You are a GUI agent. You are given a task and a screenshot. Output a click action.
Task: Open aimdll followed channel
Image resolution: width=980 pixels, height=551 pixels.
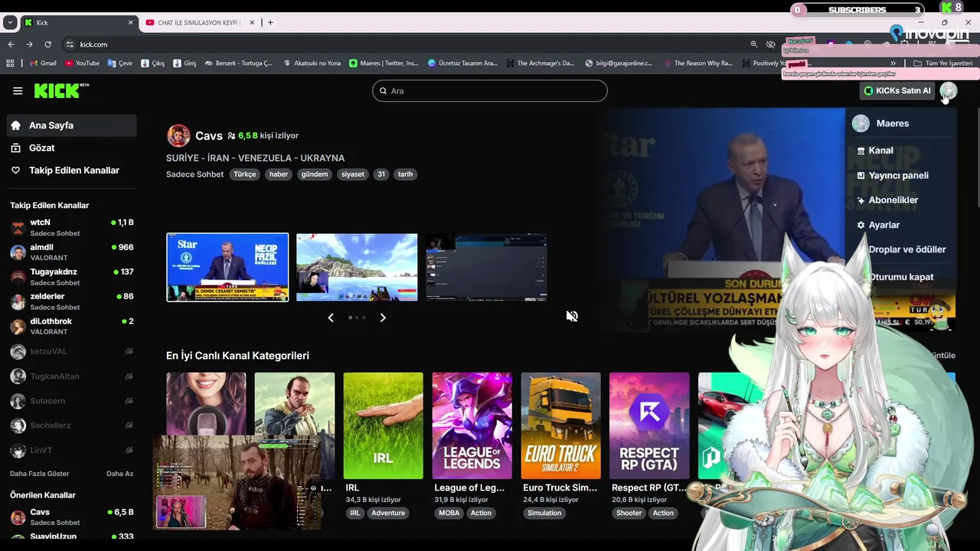[x=72, y=252]
